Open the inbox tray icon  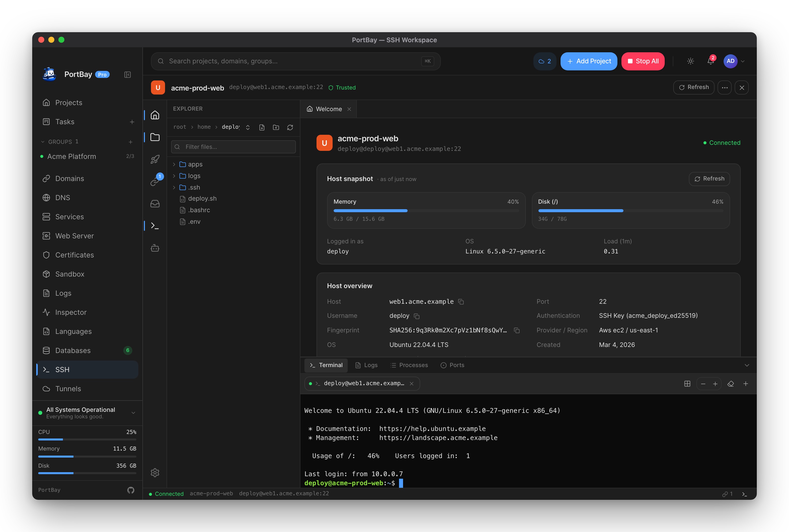click(155, 204)
